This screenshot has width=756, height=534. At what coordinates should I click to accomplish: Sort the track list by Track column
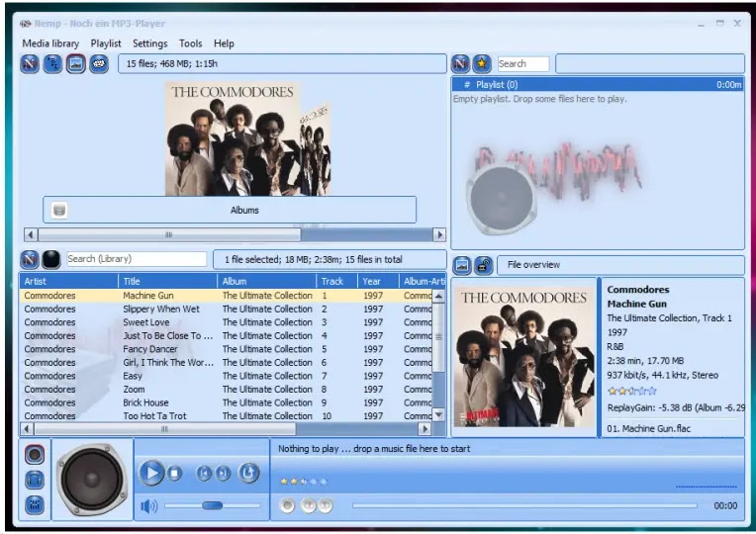tap(336, 281)
